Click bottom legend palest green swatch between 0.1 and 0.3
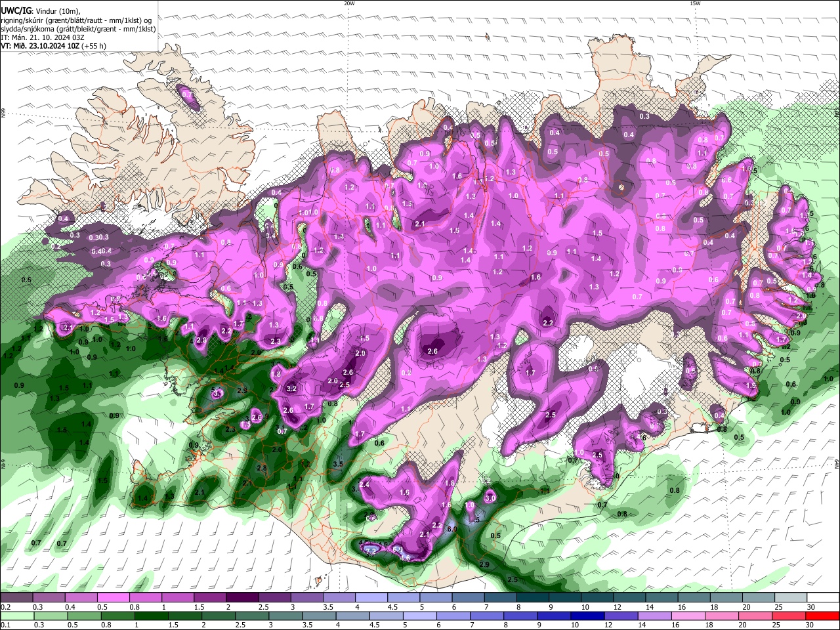The image size is (840, 630). (x=16, y=616)
